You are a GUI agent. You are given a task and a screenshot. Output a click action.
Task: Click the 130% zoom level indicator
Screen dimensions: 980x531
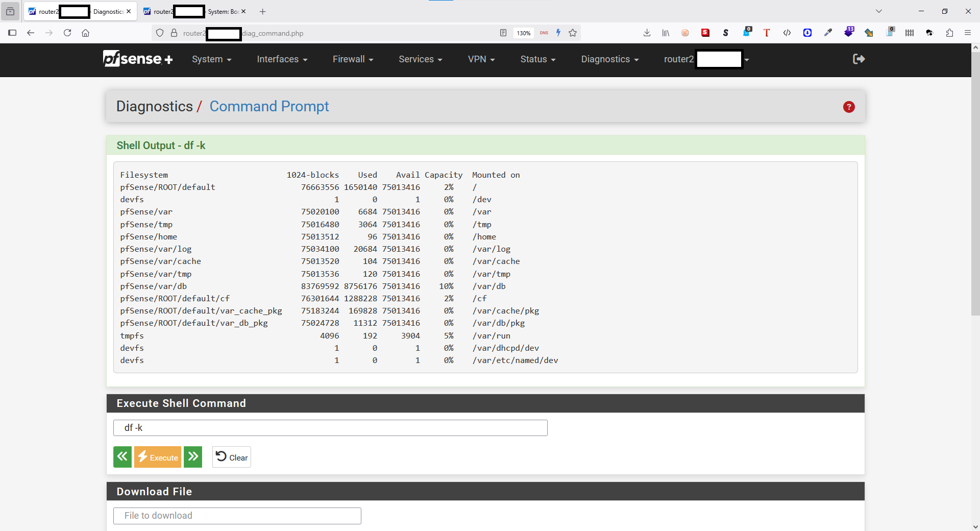tap(524, 33)
